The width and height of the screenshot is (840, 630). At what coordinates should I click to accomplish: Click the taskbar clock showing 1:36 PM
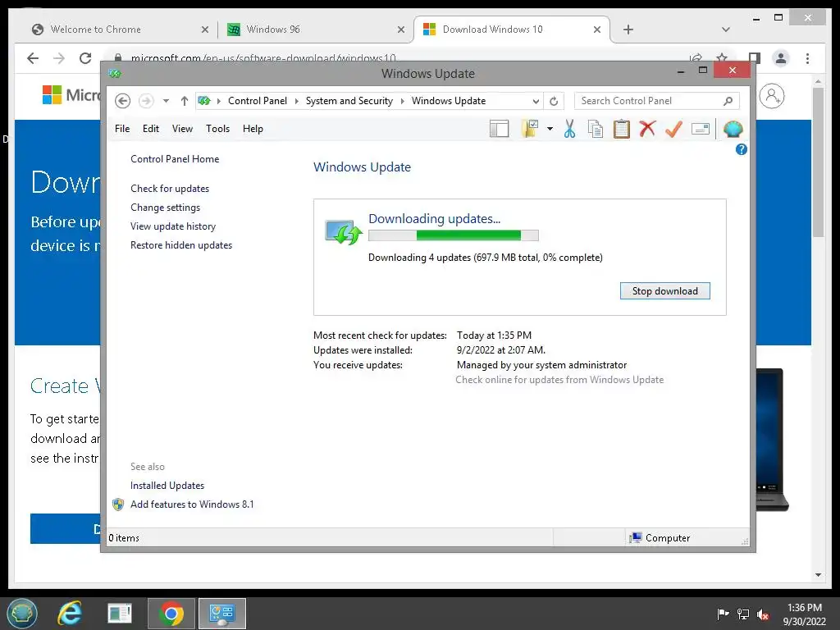804,614
